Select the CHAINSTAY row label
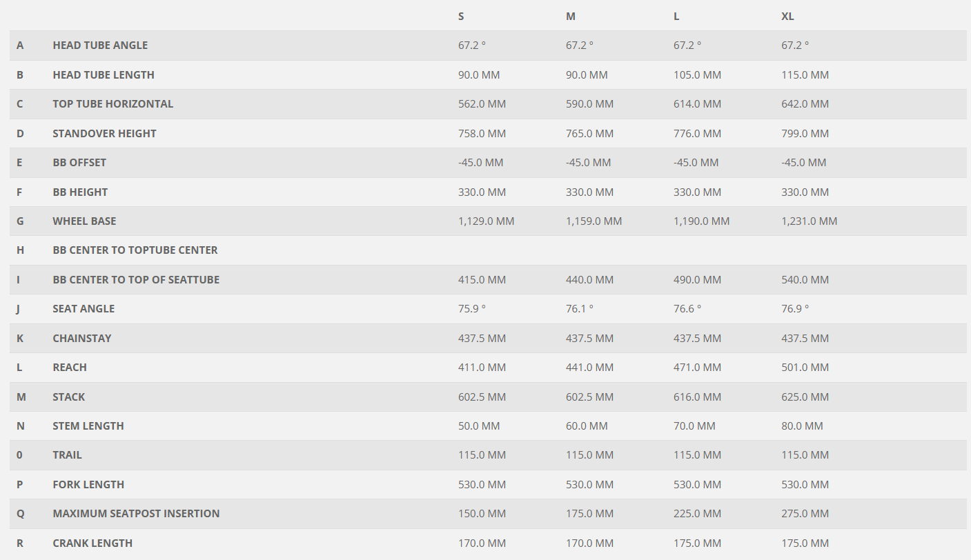Image resolution: width=971 pixels, height=560 pixels. tap(81, 339)
